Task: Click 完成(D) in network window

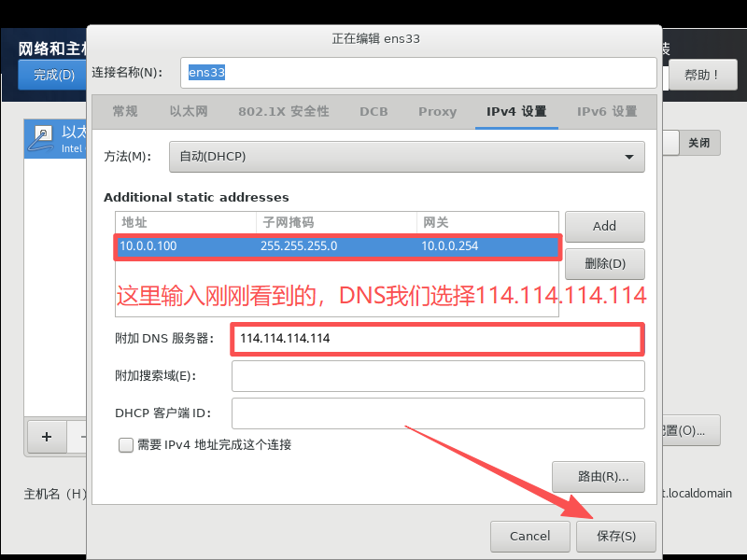Action: (52, 75)
